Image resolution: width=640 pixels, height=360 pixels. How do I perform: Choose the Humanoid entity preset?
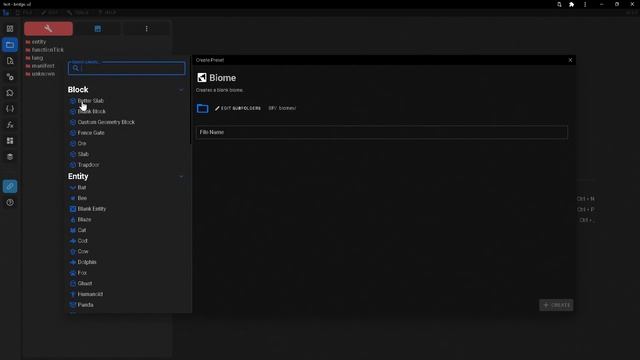click(86, 294)
